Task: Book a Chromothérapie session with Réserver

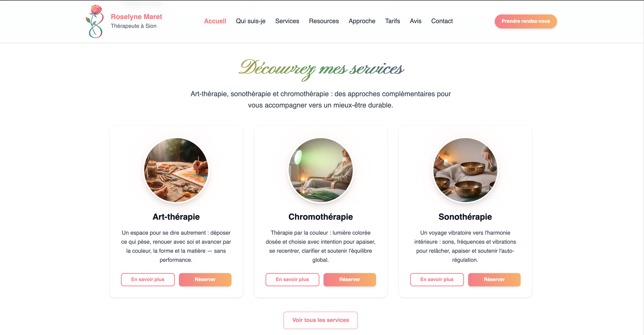Action: 349,280
